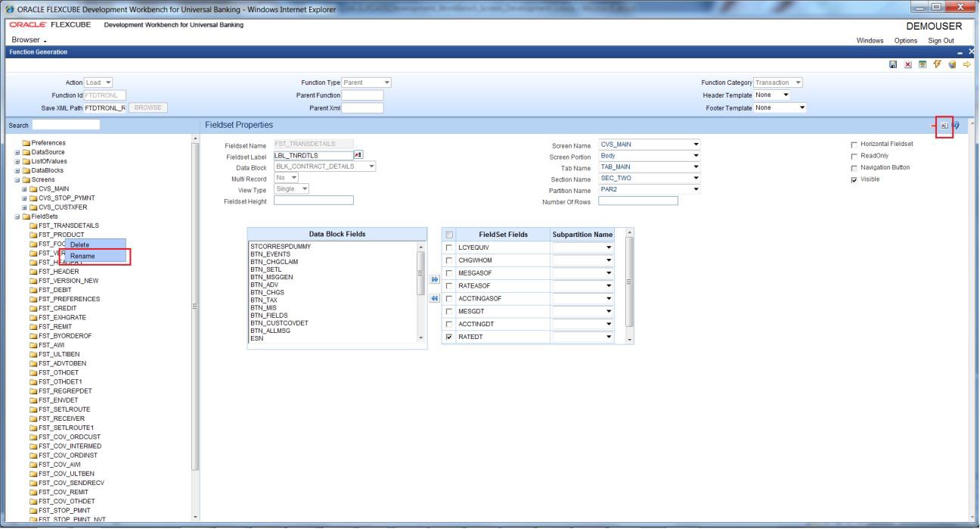
Task: Toggle Horizontal Fieldset checkbox
Action: [x=854, y=144]
